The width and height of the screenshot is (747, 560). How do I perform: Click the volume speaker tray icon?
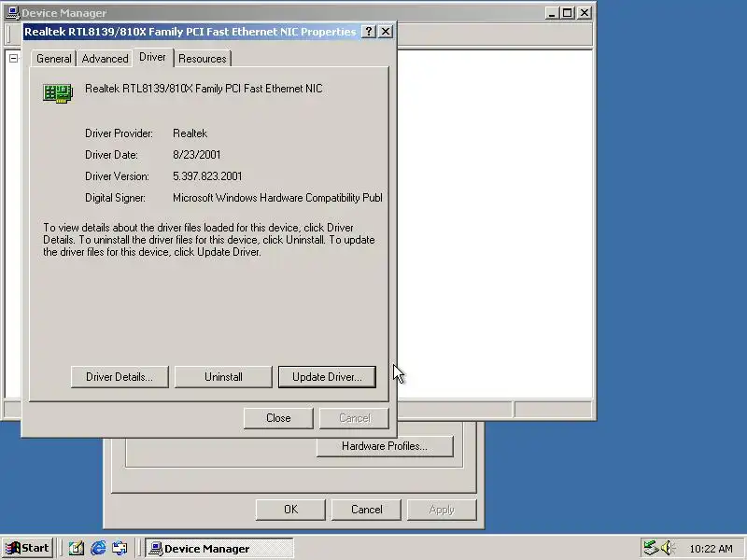(667, 548)
